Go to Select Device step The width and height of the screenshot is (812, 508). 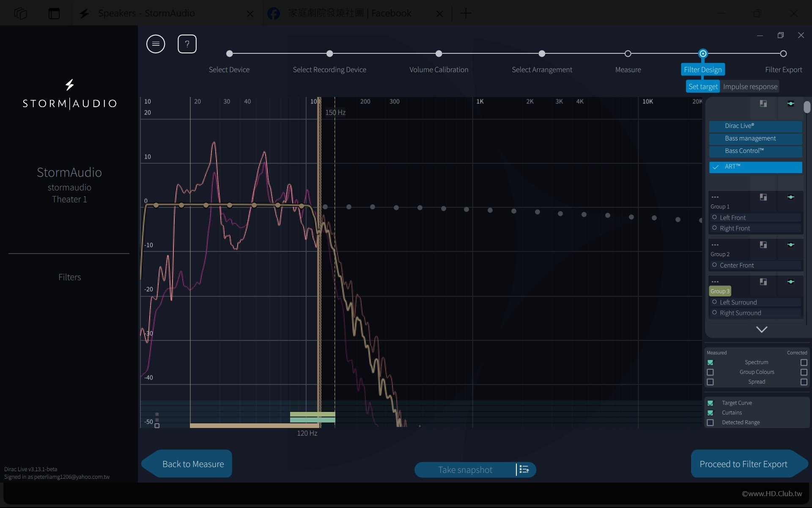[229, 54]
